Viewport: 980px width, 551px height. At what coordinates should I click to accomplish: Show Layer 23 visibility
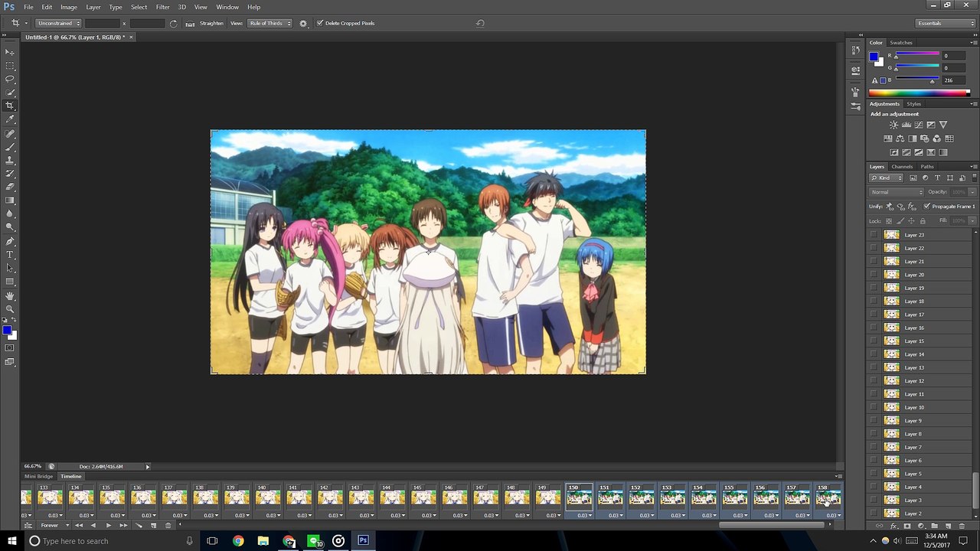(x=874, y=235)
